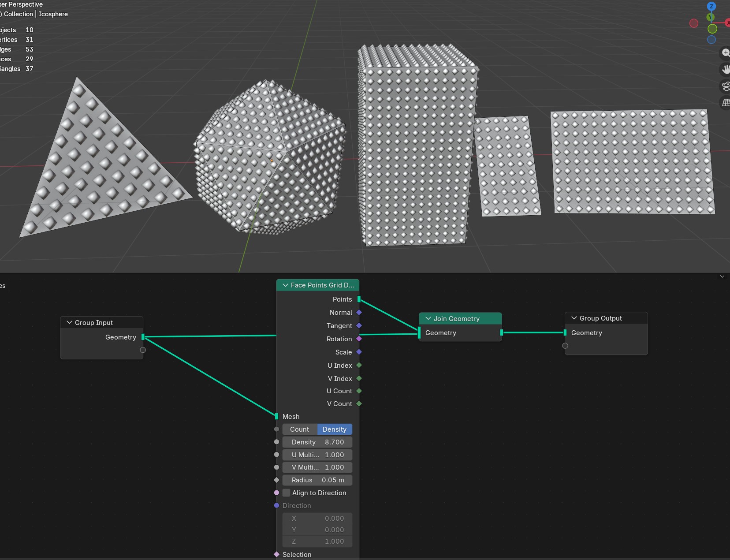
Task: Click the U Multiplier 1.000 field
Action: pyautogui.click(x=317, y=455)
